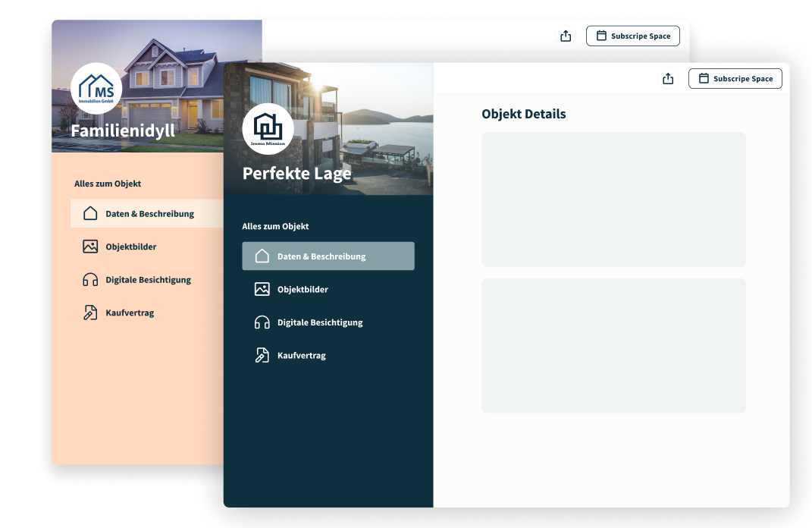Click the Familienidyll title
Screen dimensions: 812x528
click(123, 130)
